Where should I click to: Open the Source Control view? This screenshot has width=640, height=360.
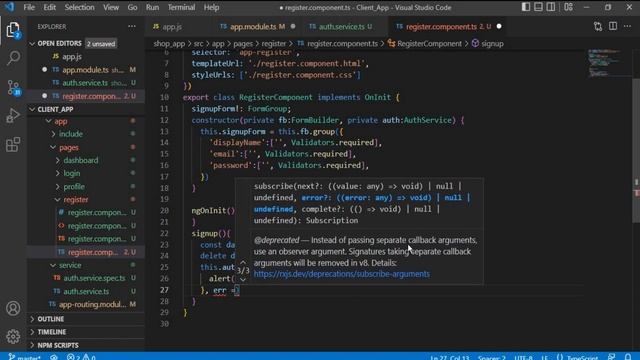point(13,87)
